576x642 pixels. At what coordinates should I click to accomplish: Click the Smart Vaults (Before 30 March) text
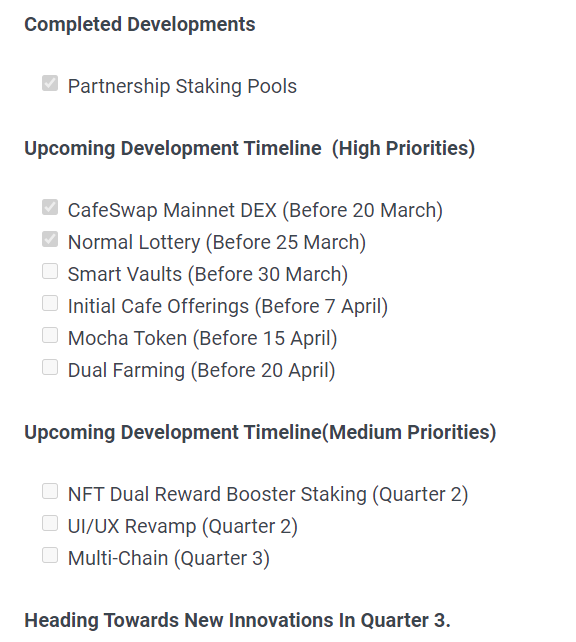click(208, 274)
